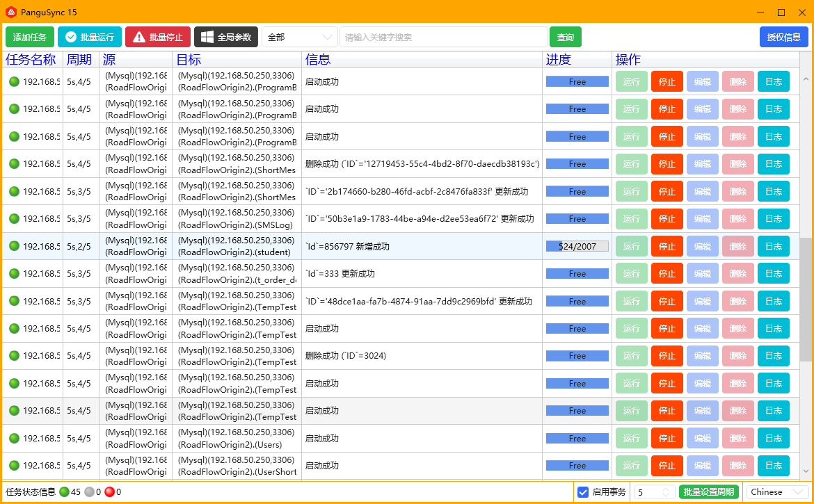Click 停止 in the UserShort row

pos(667,466)
